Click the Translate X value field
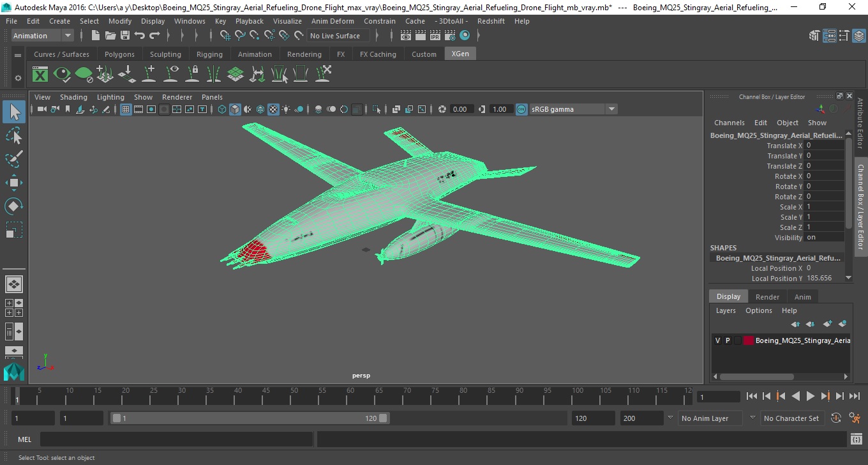 pos(824,146)
